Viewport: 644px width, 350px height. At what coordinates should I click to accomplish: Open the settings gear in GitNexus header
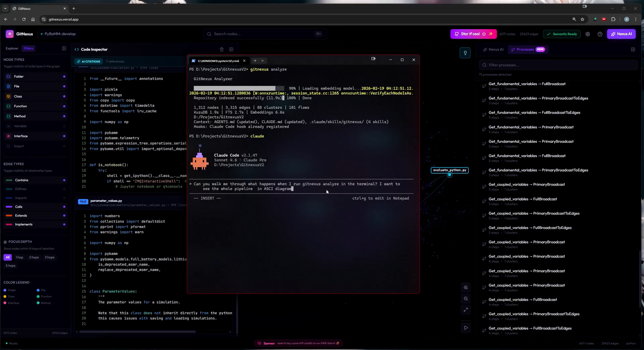[588, 34]
